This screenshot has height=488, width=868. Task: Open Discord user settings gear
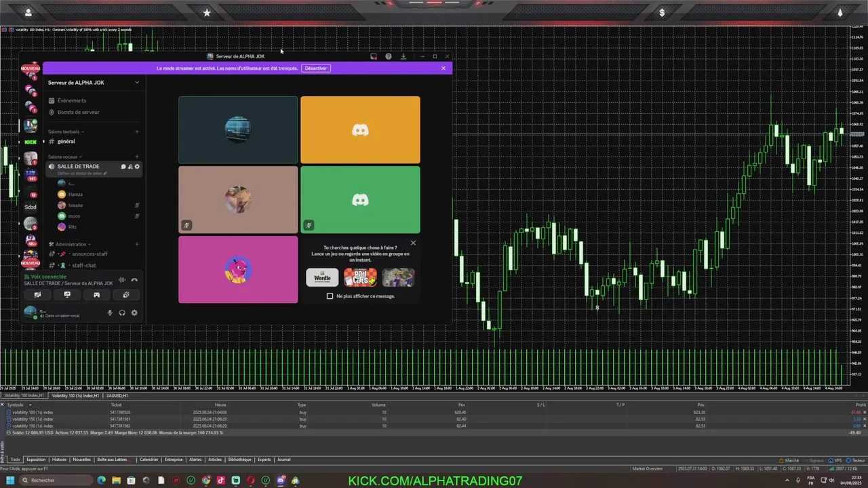coord(134,312)
